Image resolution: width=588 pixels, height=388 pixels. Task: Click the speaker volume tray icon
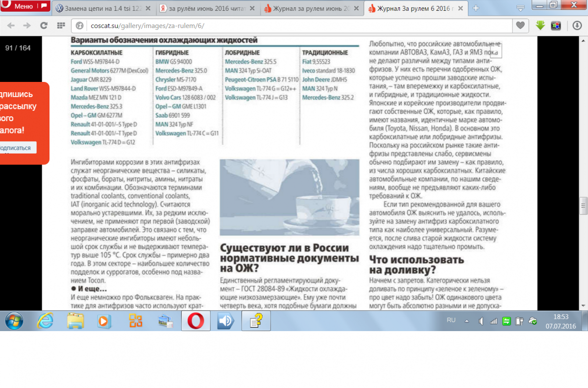[481, 321]
